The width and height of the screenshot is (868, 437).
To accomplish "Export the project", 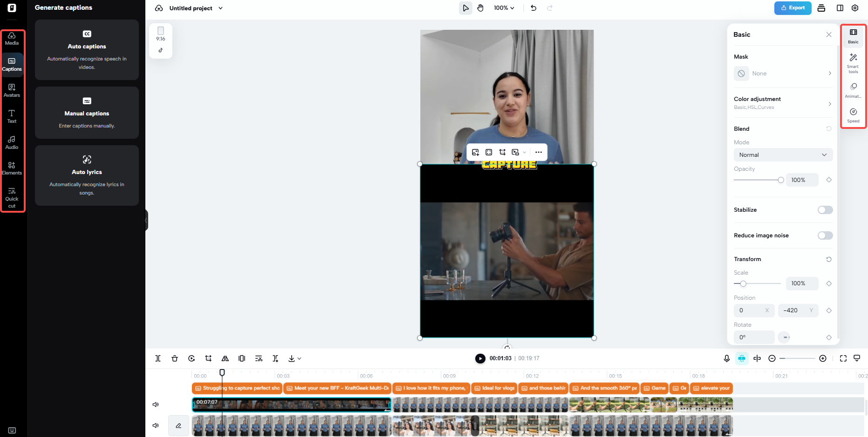I will 793,8.
